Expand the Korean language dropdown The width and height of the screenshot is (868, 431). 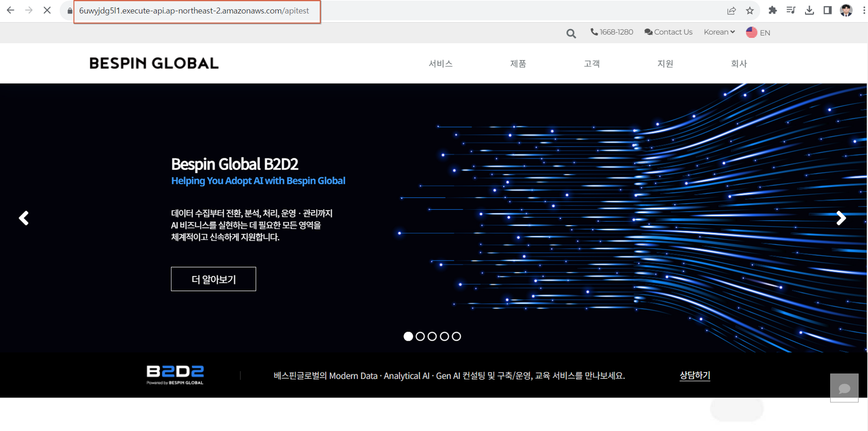coord(719,32)
